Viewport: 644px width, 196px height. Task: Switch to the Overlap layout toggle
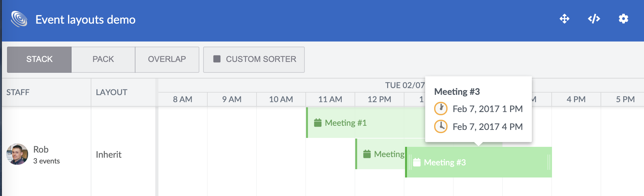point(167,59)
